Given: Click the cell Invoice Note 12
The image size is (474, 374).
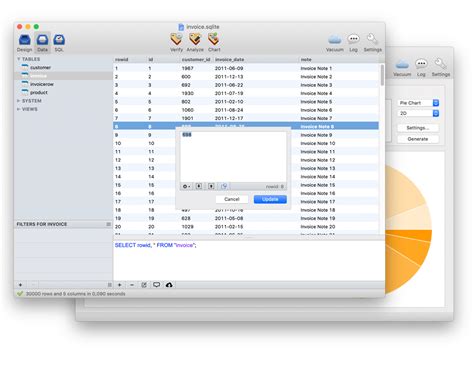Looking at the screenshot, I should click(x=318, y=160).
